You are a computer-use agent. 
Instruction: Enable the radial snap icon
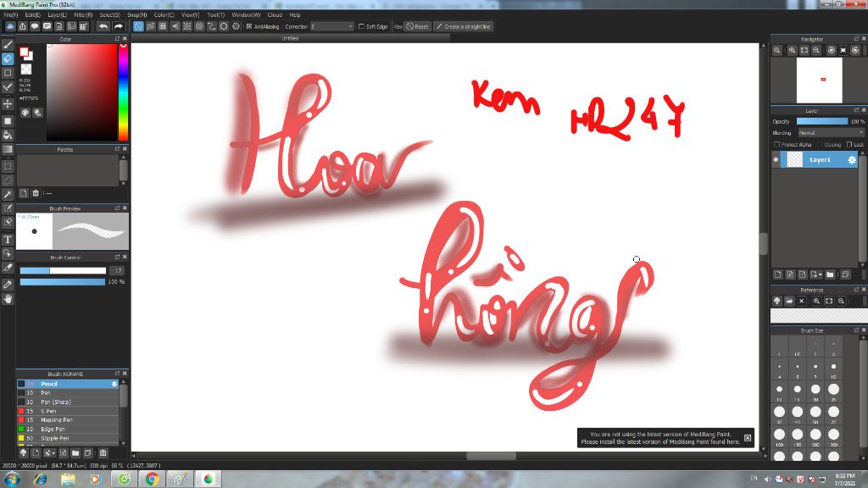187,26
